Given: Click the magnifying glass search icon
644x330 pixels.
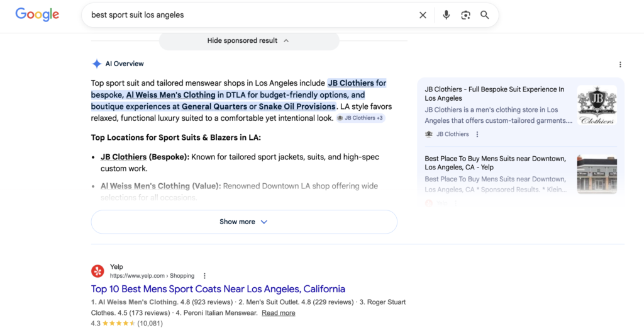Looking at the screenshot, I should 485,15.
